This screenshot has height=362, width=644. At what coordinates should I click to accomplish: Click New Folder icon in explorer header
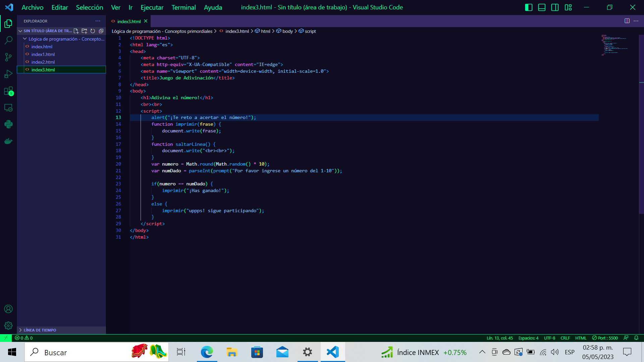(85, 31)
